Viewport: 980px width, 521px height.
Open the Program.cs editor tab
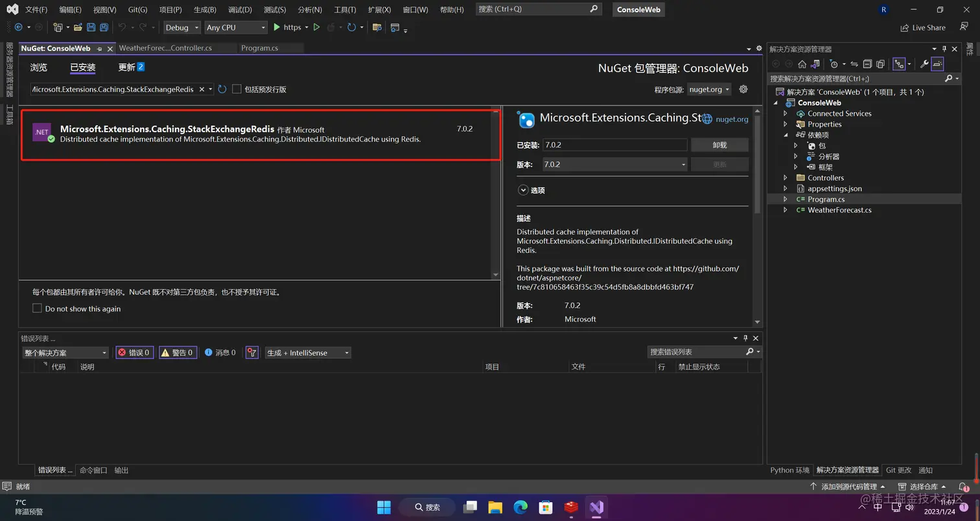pos(259,48)
